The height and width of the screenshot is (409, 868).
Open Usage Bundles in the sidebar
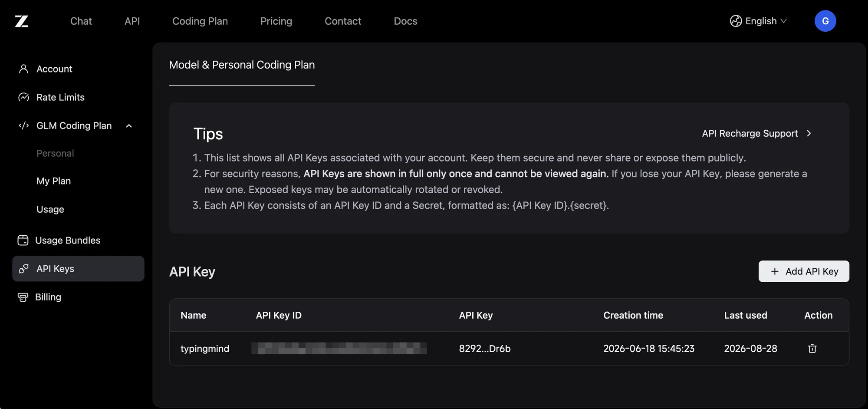click(68, 240)
